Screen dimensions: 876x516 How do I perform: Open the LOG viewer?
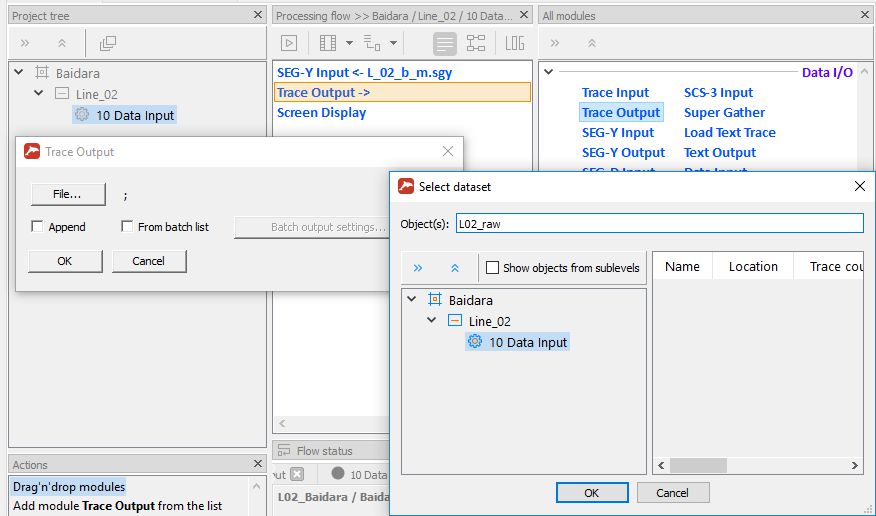[x=515, y=43]
